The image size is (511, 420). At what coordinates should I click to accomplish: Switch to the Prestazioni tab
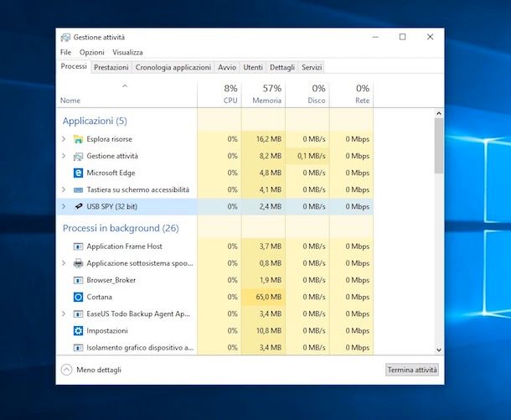(x=111, y=68)
